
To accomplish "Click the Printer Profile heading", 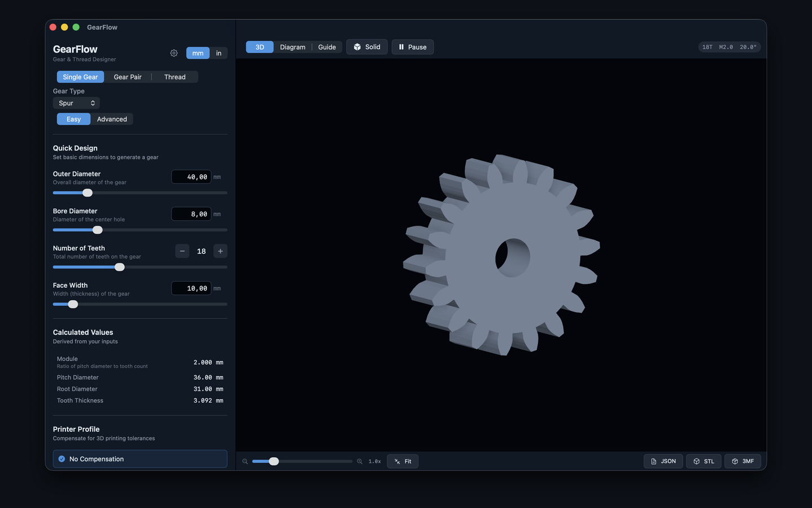I will (76, 429).
